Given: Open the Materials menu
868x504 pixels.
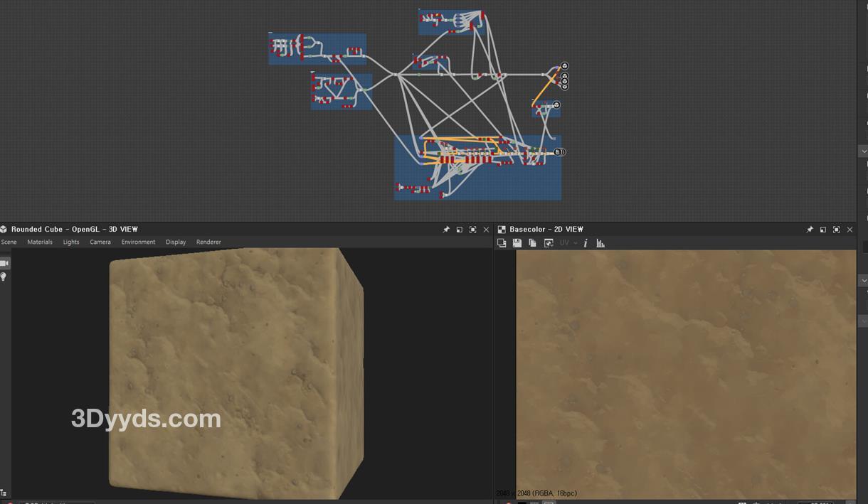Looking at the screenshot, I should point(40,242).
